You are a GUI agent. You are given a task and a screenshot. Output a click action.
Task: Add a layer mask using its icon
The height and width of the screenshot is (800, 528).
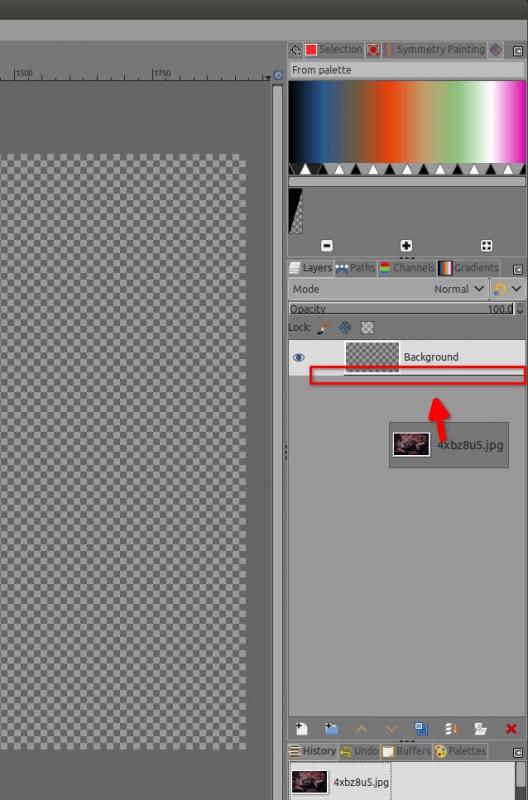[x=480, y=728]
